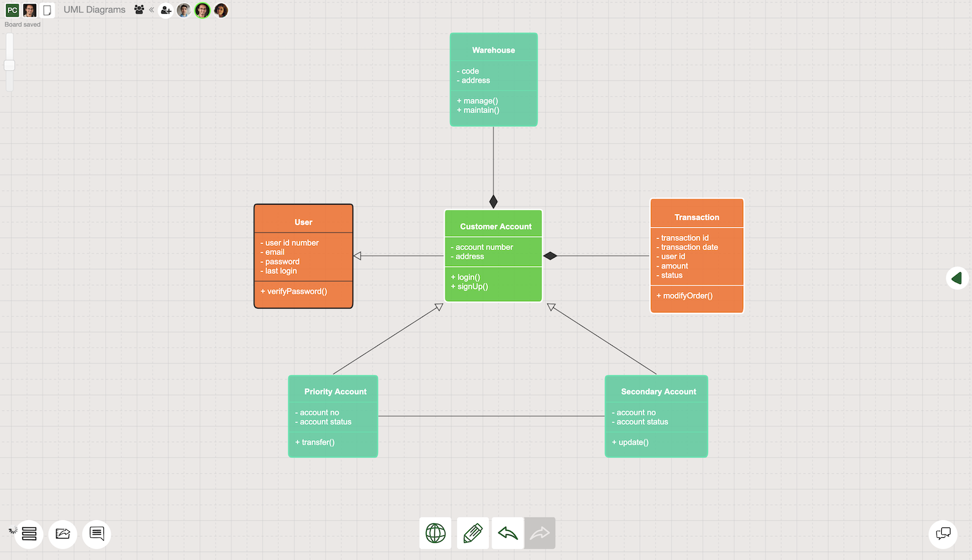Image resolution: width=972 pixels, height=560 pixels.
Task: Click '+ verifyPassword()' in User box
Action: (x=294, y=291)
